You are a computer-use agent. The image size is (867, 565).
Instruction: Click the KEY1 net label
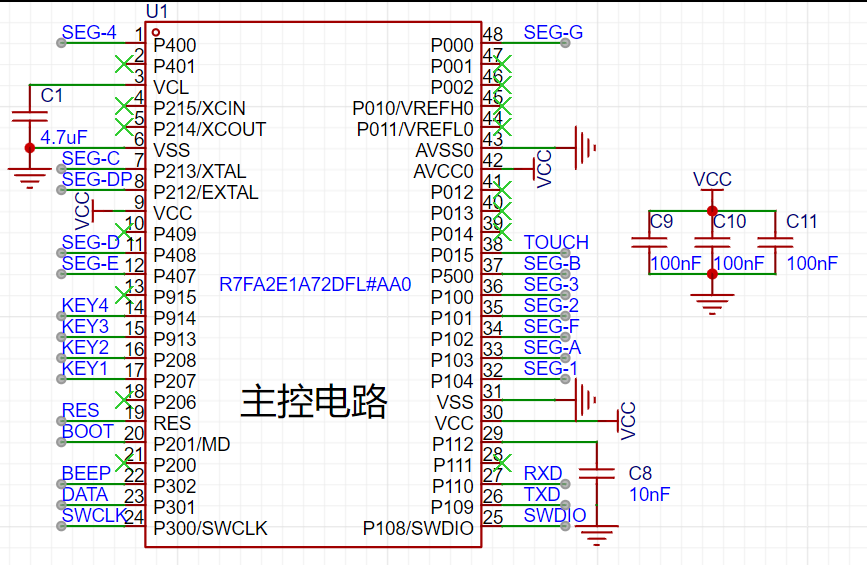click(x=85, y=369)
